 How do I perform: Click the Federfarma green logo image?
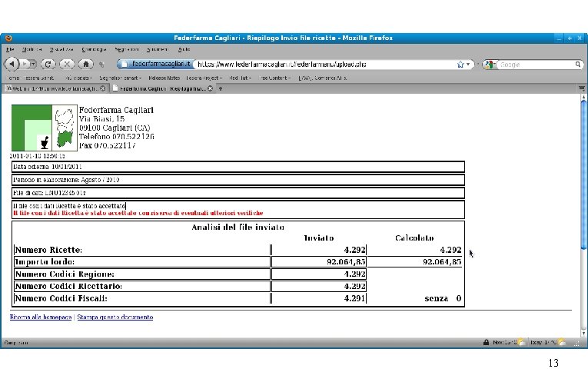32,128
